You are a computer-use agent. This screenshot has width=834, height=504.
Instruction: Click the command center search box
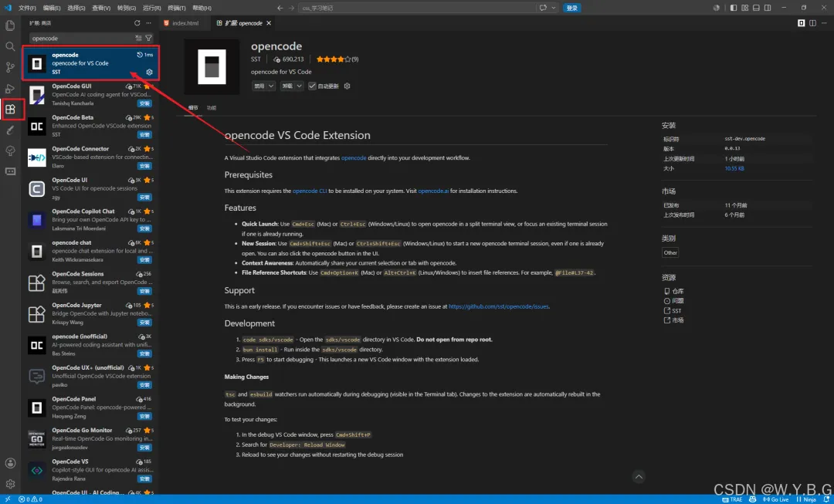(418, 8)
